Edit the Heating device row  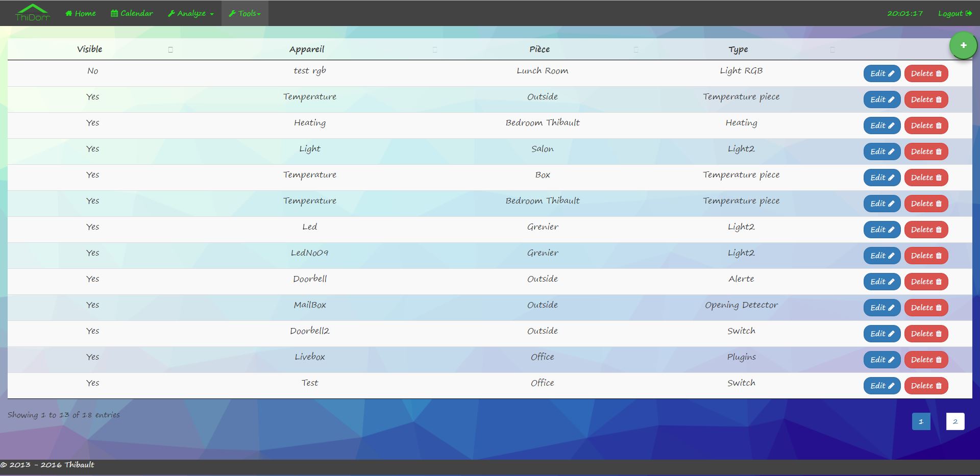pyautogui.click(x=882, y=126)
